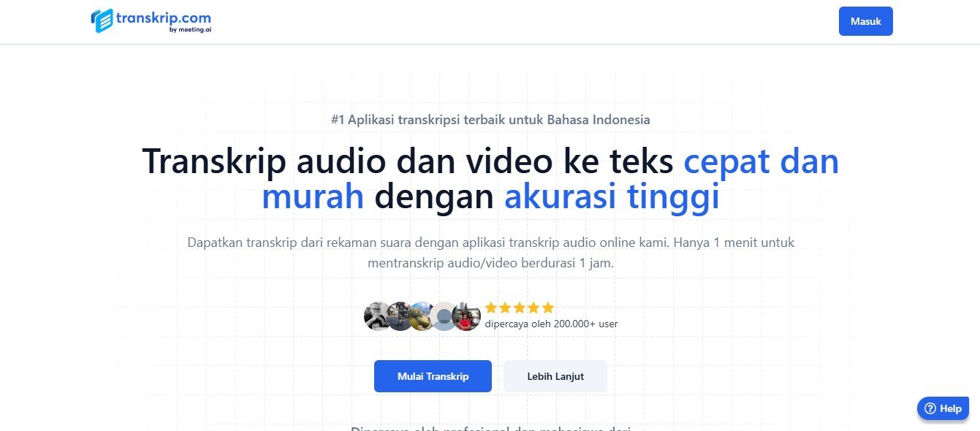Click the first gold rating star
This screenshot has width=980, height=431.
click(491, 308)
